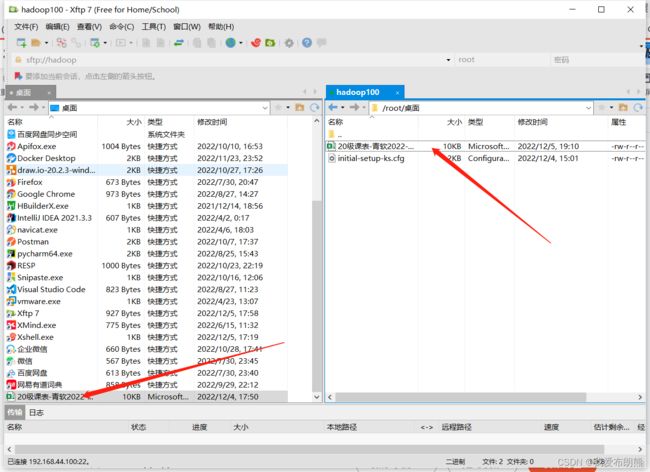Select Apifox.exe in local list
This screenshot has height=472, width=650.
coord(147,146)
